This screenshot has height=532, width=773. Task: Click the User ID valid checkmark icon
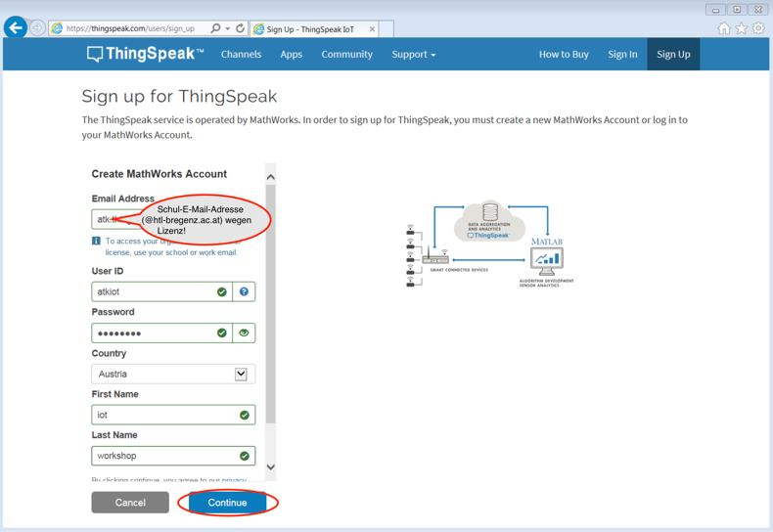[x=222, y=292]
